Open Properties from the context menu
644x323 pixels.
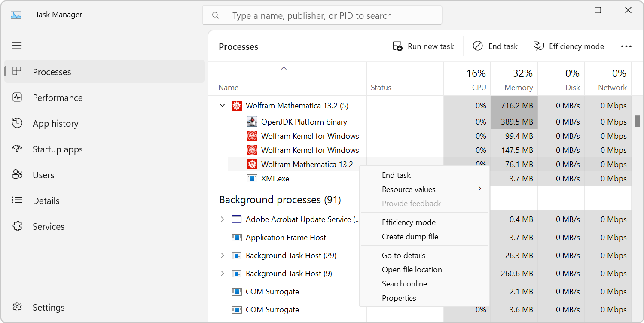click(x=424, y=298)
